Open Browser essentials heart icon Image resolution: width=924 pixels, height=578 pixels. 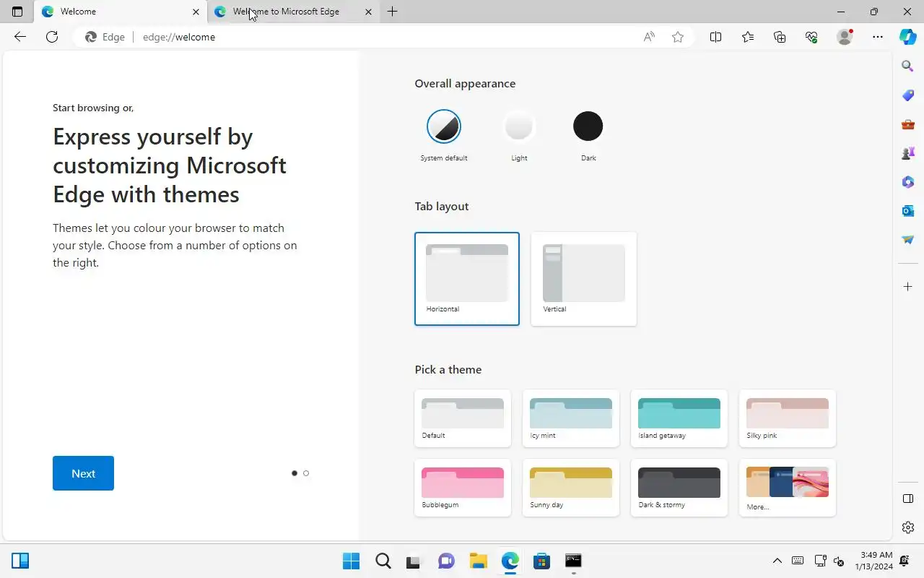(811, 37)
